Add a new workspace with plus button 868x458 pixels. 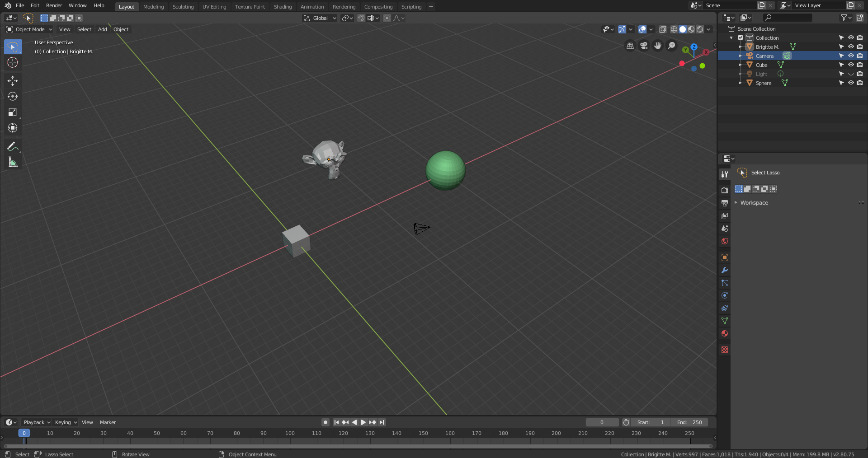(x=431, y=7)
